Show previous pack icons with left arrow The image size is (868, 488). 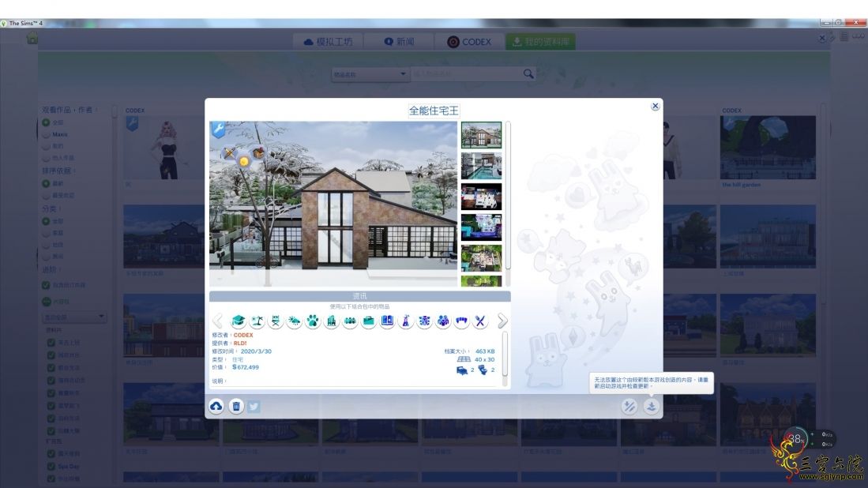218,321
